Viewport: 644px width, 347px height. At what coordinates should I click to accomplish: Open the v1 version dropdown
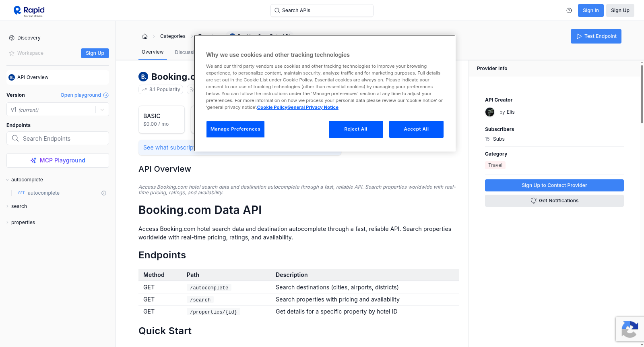(58, 110)
